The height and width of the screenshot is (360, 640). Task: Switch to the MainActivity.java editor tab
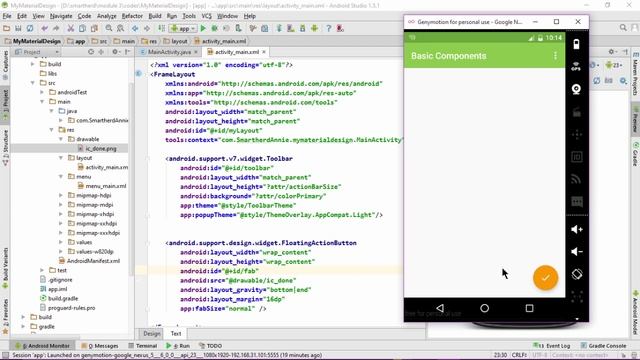tap(169, 52)
